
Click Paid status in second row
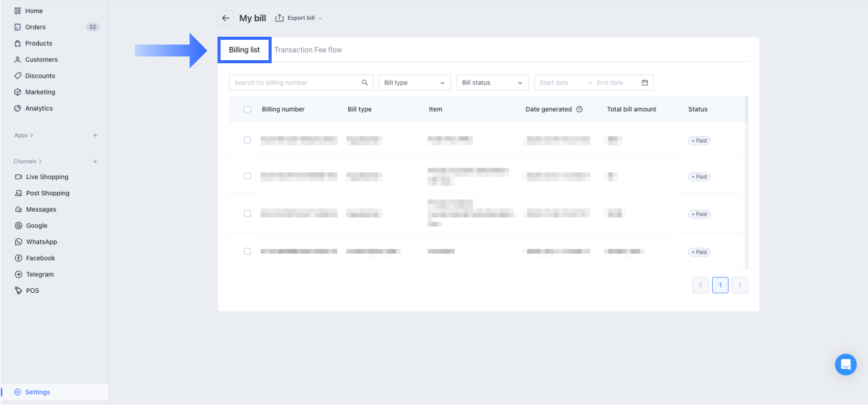click(x=700, y=177)
